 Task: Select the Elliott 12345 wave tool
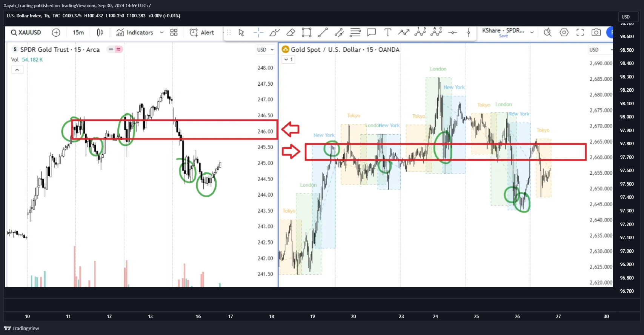(x=420, y=32)
